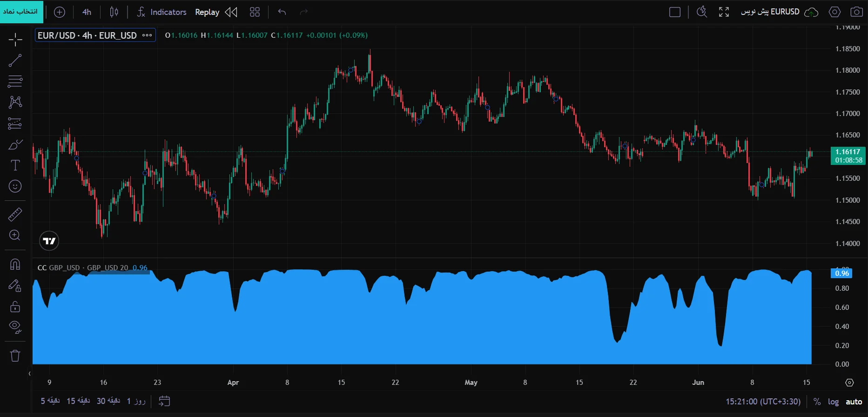Screen dimensions: 868x417
Task: Start bar Replay mode
Action: click(x=216, y=12)
